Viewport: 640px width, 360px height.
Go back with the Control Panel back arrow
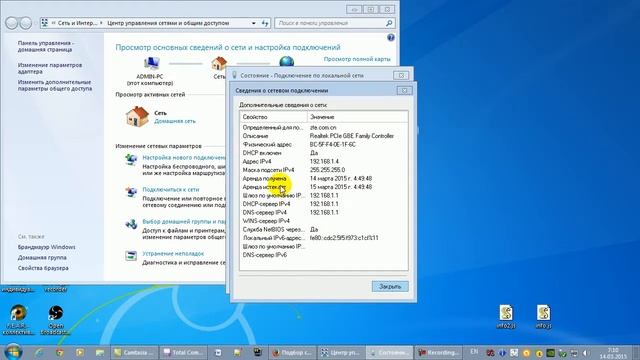click(x=11, y=23)
